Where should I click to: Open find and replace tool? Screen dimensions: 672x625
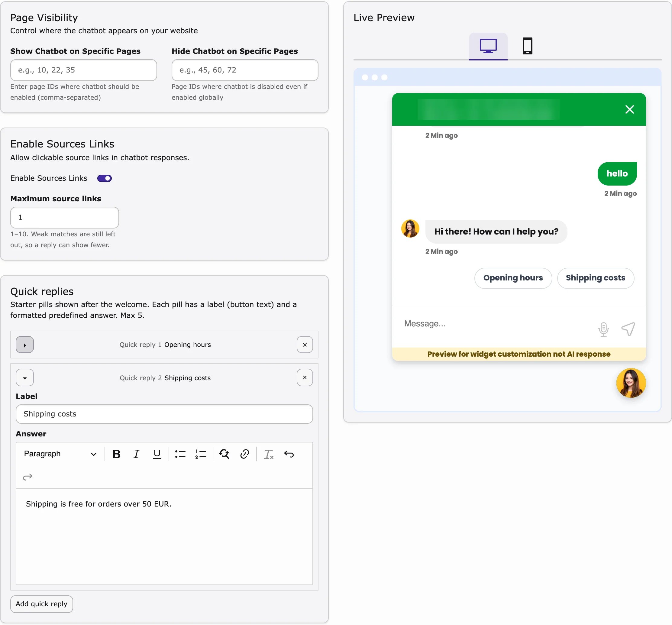224,454
